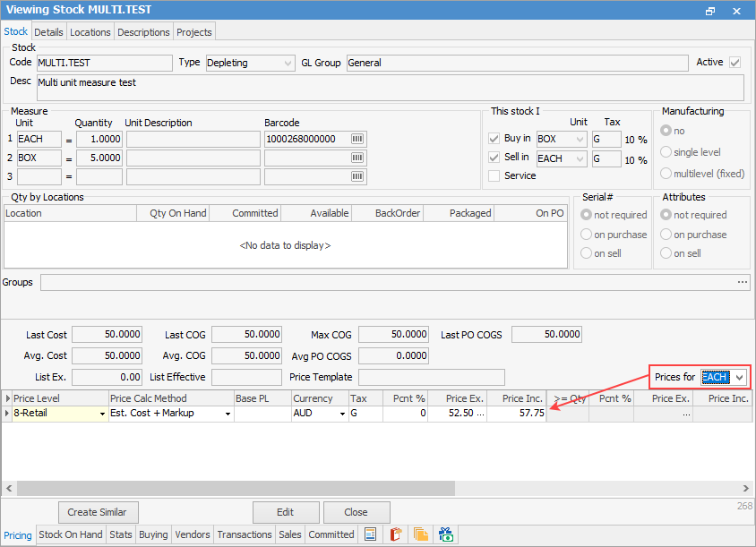This screenshot has width=756, height=547.
Task: Click the Create Similar button
Action: tap(98, 513)
